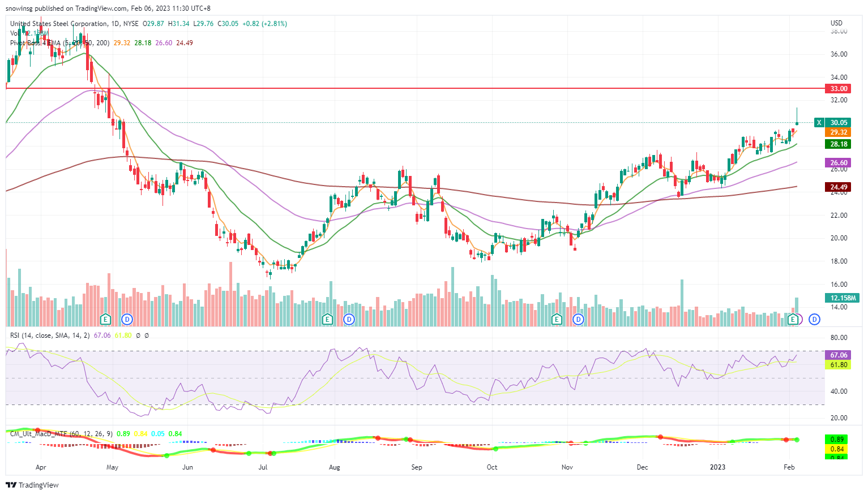Image resolution: width=868 pixels, height=495 pixels.
Task: Open the early-May dividend D marker
Action: point(127,320)
